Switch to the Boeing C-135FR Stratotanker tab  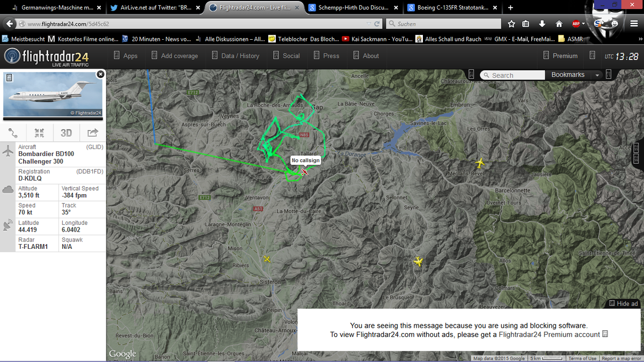click(452, 8)
